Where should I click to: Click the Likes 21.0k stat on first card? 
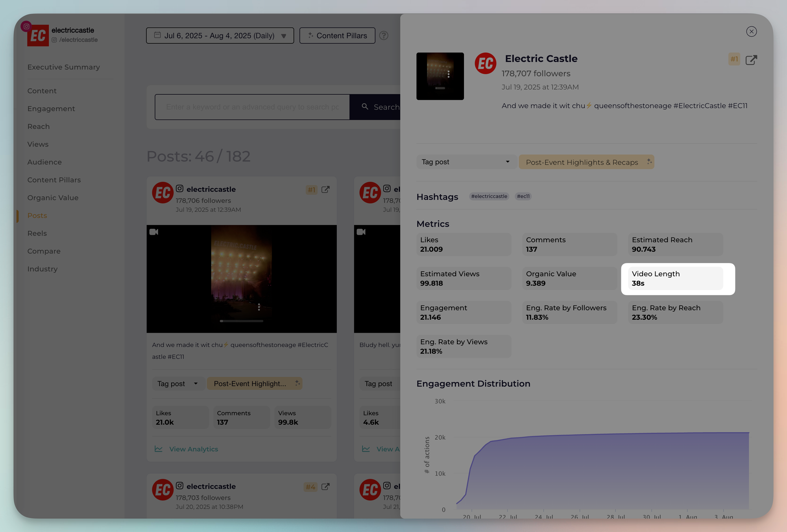point(180,418)
